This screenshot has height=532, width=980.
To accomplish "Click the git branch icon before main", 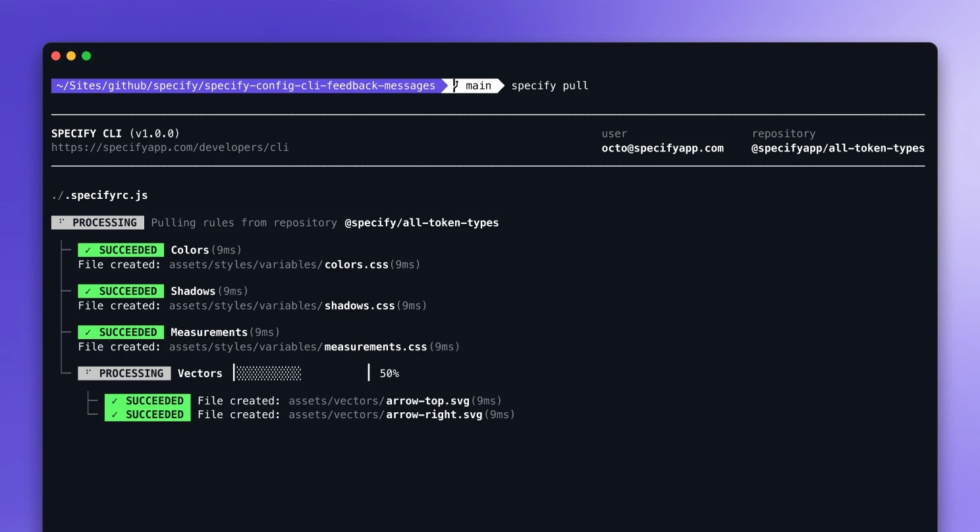I will coord(455,86).
